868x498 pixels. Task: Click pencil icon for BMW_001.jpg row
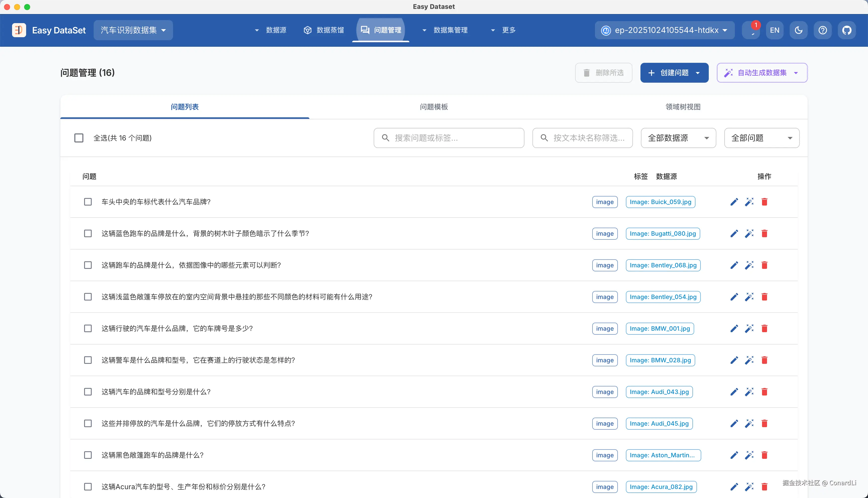(x=734, y=328)
